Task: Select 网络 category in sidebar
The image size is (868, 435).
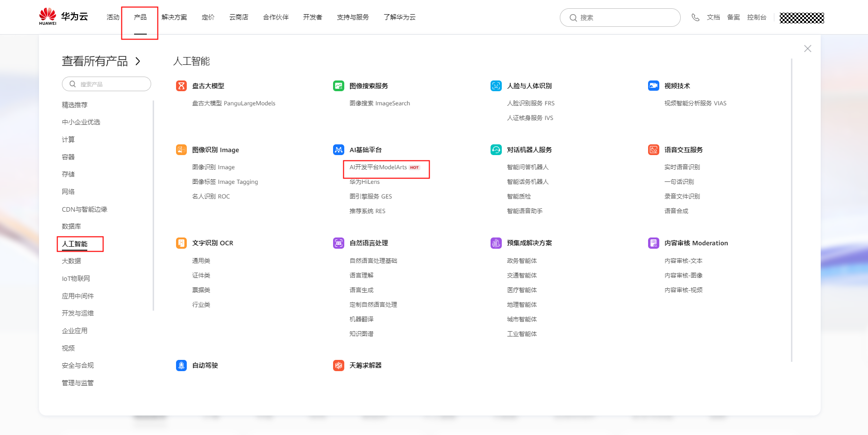Action: [68, 192]
